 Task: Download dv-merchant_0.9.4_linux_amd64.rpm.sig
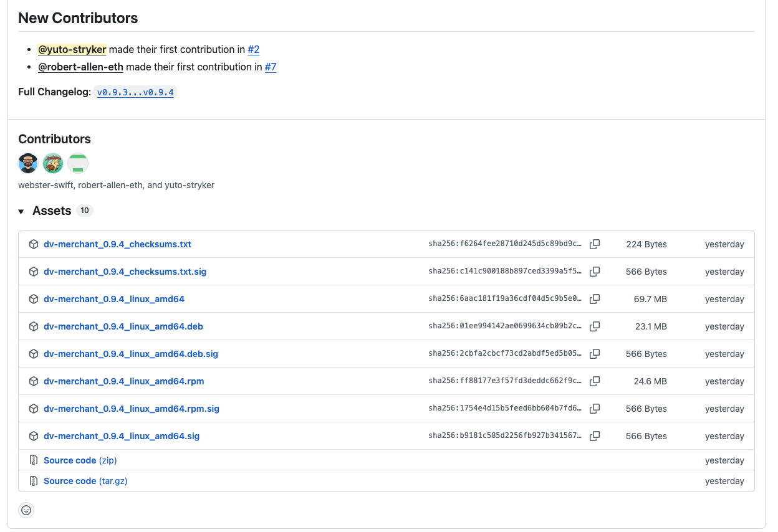click(132, 409)
